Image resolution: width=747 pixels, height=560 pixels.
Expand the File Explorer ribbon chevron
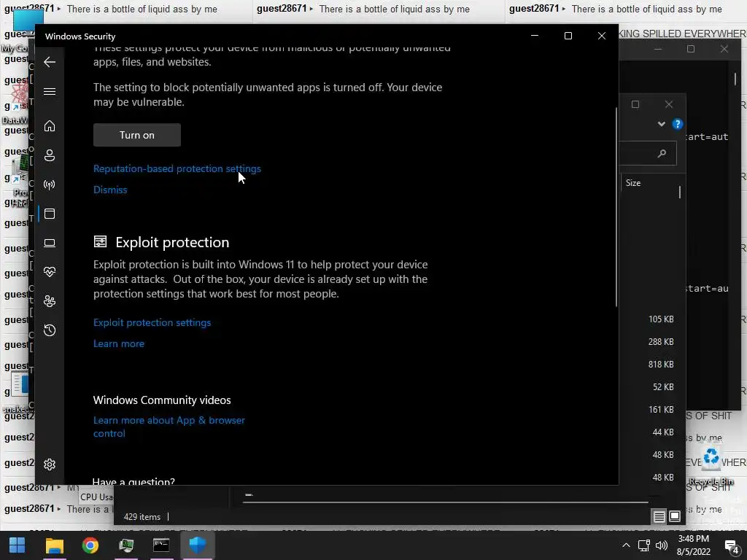[x=661, y=124]
